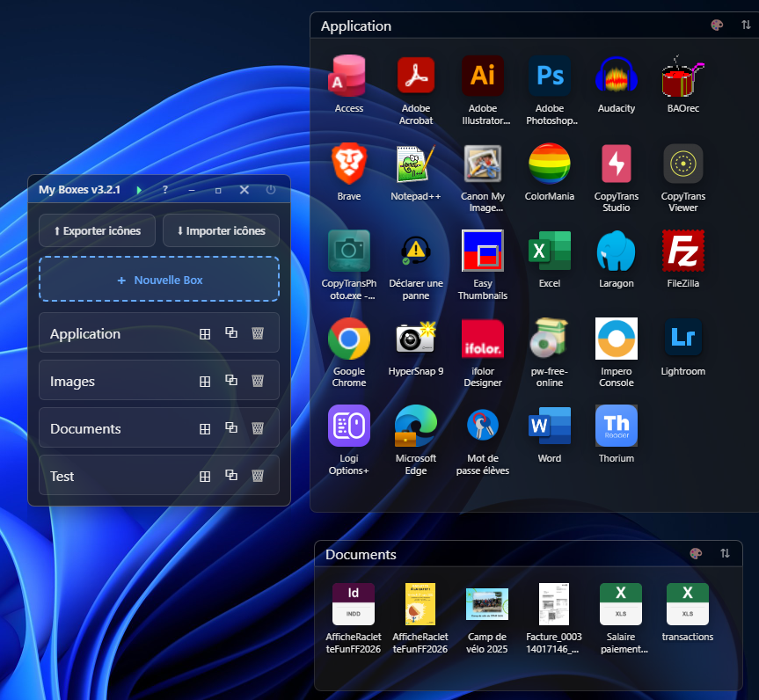Select Images box name in list
This screenshot has width=759, height=700.
point(73,382)
